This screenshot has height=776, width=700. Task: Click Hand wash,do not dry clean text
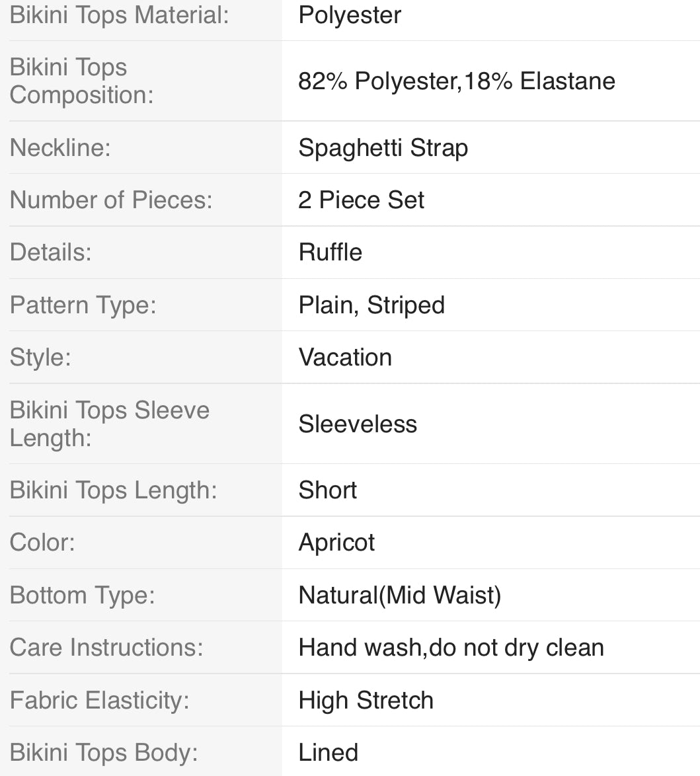click(x=451, y=648)
